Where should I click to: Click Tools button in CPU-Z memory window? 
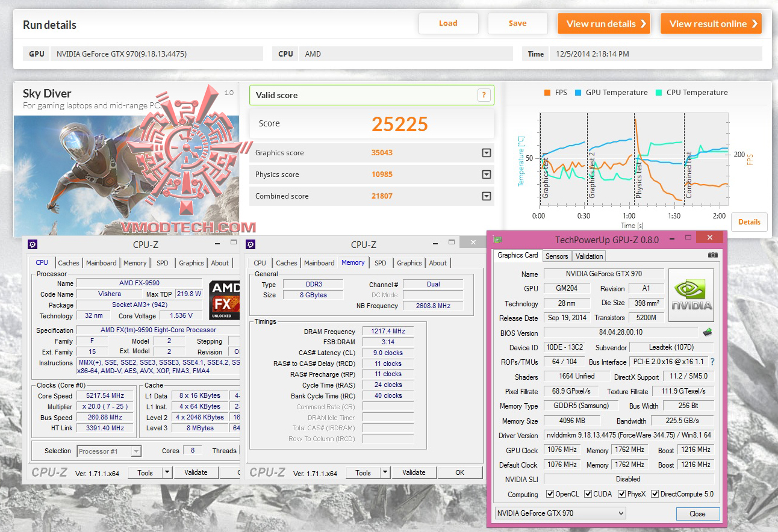(x=363, y=472)
